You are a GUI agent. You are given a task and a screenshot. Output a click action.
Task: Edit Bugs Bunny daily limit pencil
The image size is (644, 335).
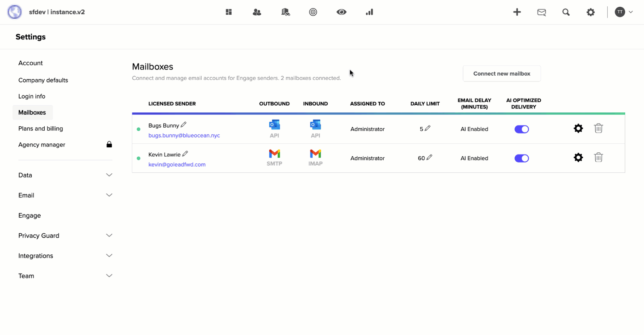428,128
